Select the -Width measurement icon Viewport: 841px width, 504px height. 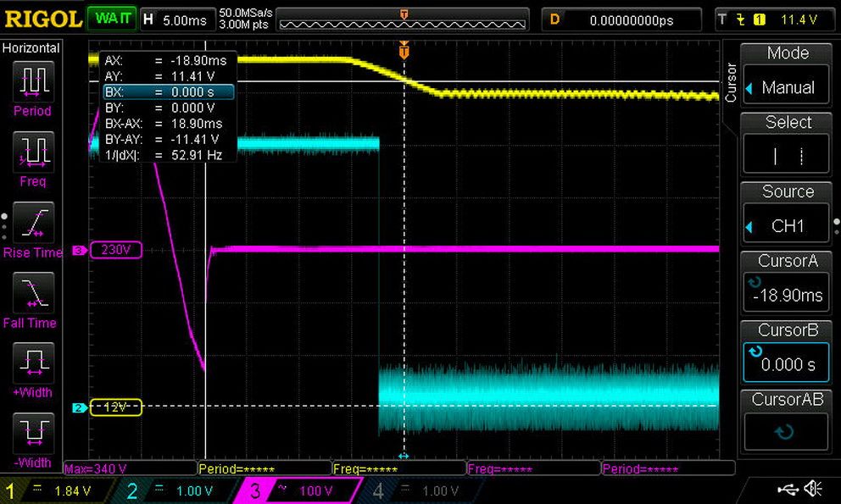pos(33,433)
